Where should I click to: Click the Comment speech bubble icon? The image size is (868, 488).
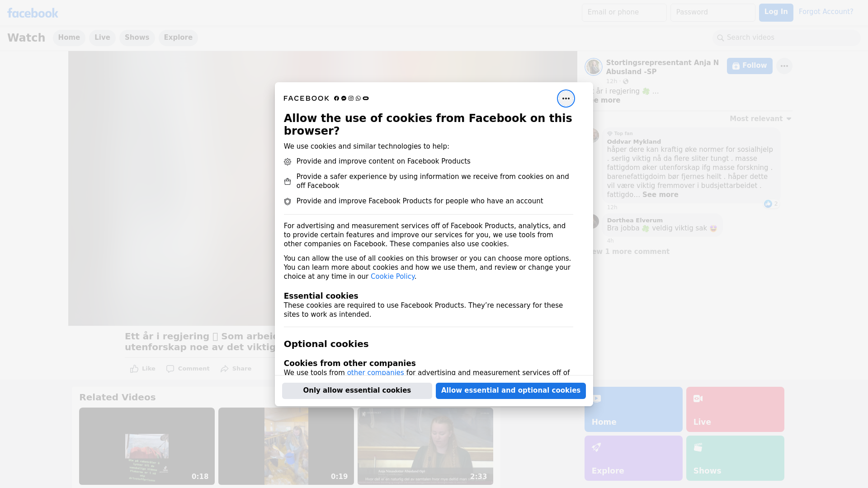170,369
